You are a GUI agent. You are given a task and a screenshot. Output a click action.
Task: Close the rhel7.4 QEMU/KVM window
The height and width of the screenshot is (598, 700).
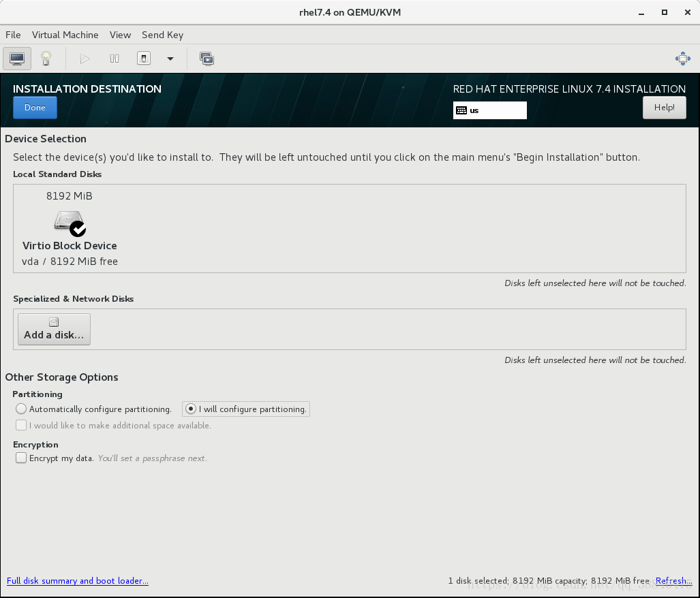688,12
